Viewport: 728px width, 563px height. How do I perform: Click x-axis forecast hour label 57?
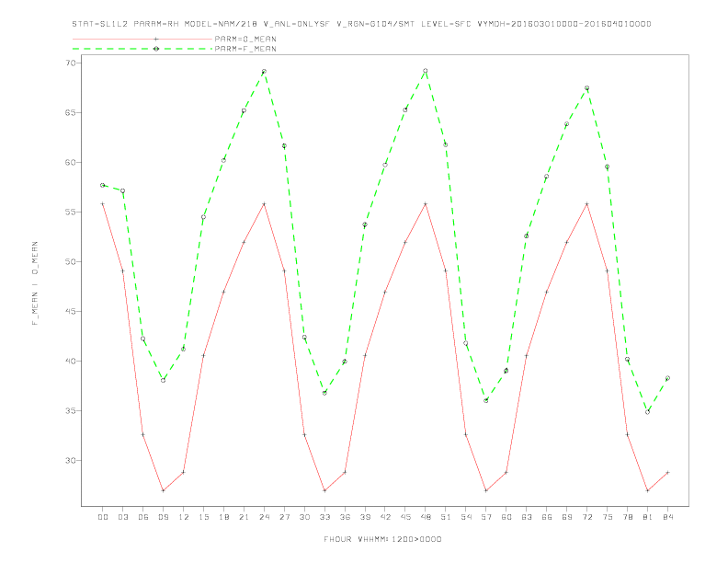pos(486,517)
